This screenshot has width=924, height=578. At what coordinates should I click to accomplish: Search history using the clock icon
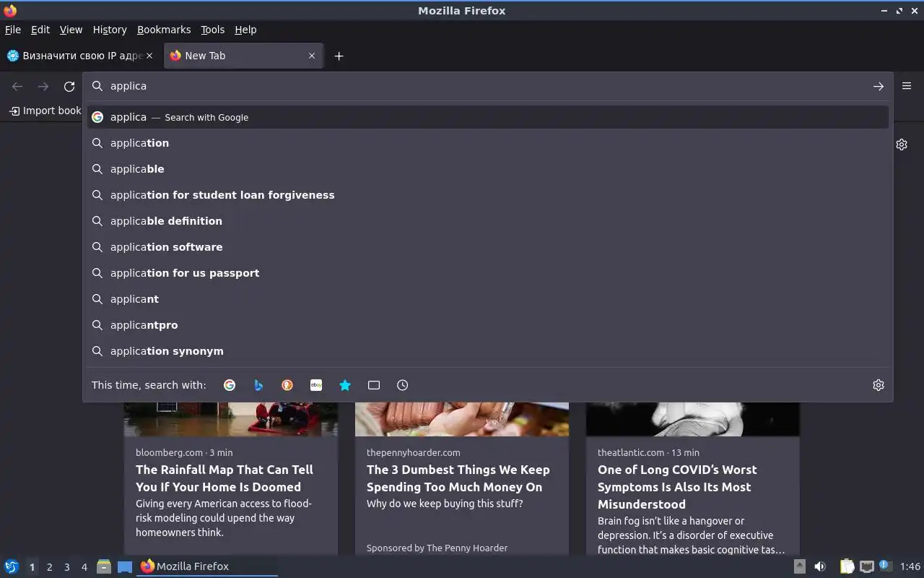click(x=403, y=385)
